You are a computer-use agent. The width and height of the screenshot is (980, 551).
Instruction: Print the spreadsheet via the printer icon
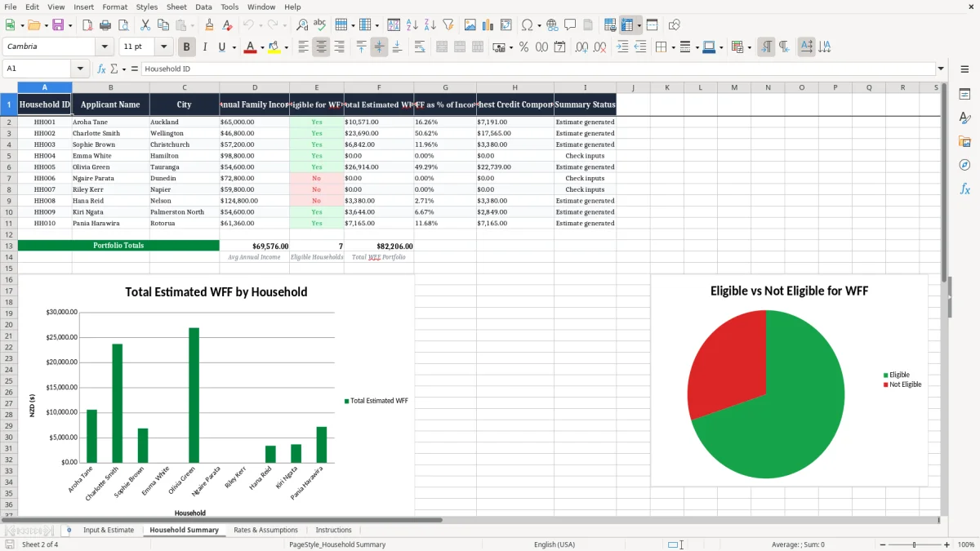coord(104,25)
